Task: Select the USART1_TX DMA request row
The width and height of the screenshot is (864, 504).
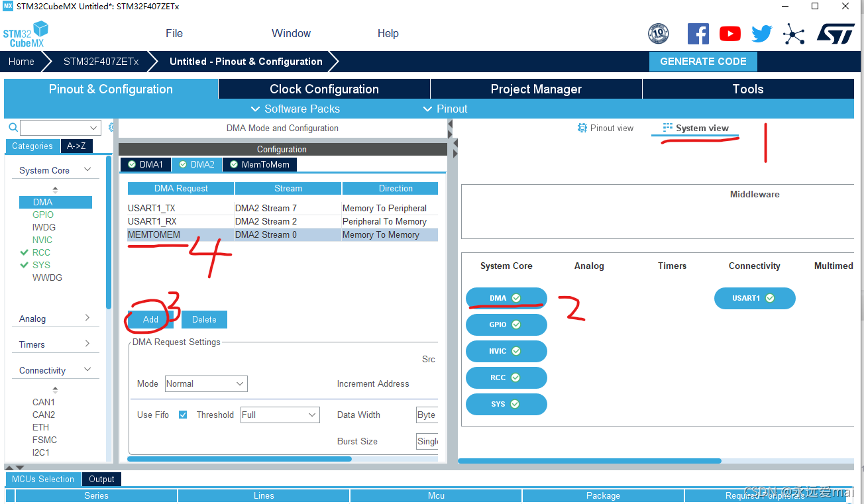Action: pyautogui.click(x=283, y=208)
